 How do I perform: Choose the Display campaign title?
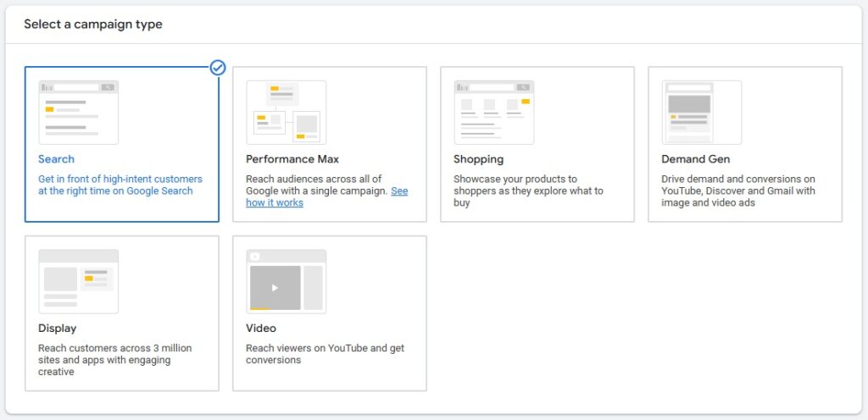(x=57, y=329)
